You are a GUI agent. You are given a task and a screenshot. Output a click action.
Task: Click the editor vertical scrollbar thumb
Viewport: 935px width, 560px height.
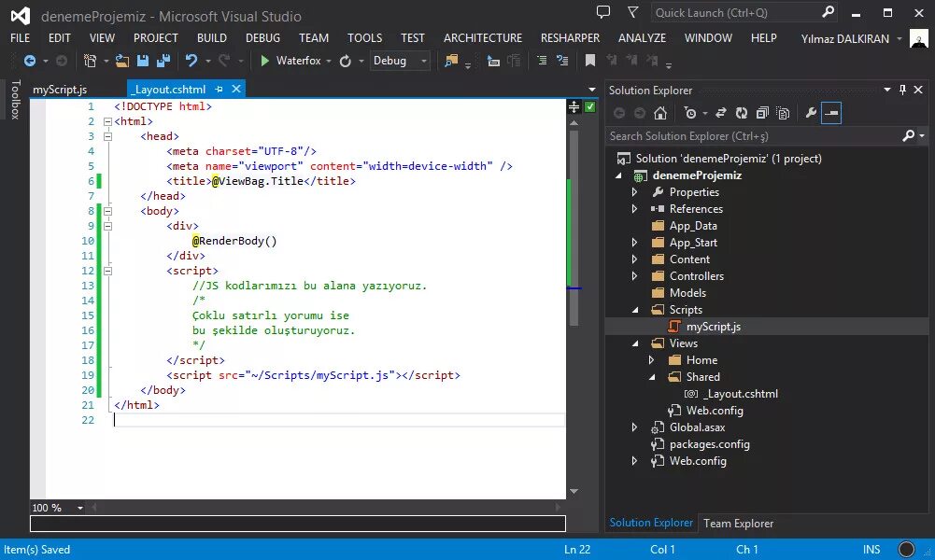[574, 228]
